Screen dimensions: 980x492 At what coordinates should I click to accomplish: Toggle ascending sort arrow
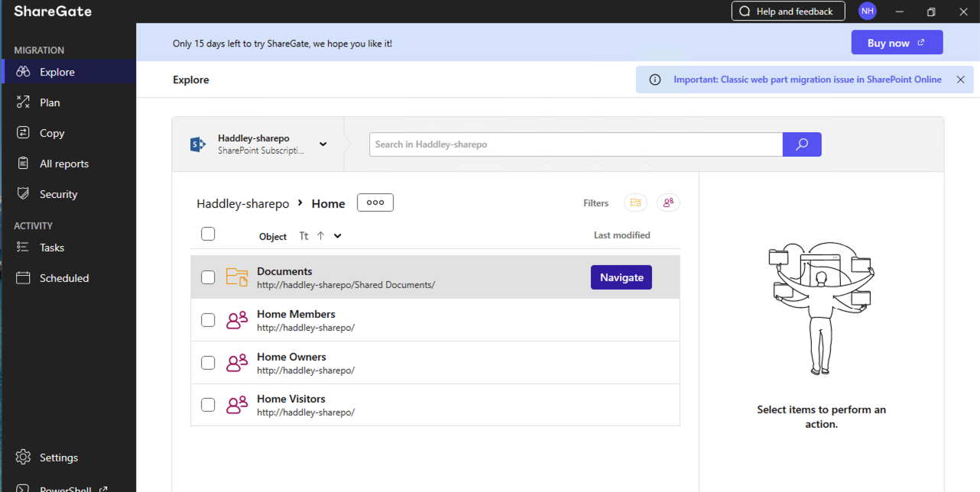(320, 235)
